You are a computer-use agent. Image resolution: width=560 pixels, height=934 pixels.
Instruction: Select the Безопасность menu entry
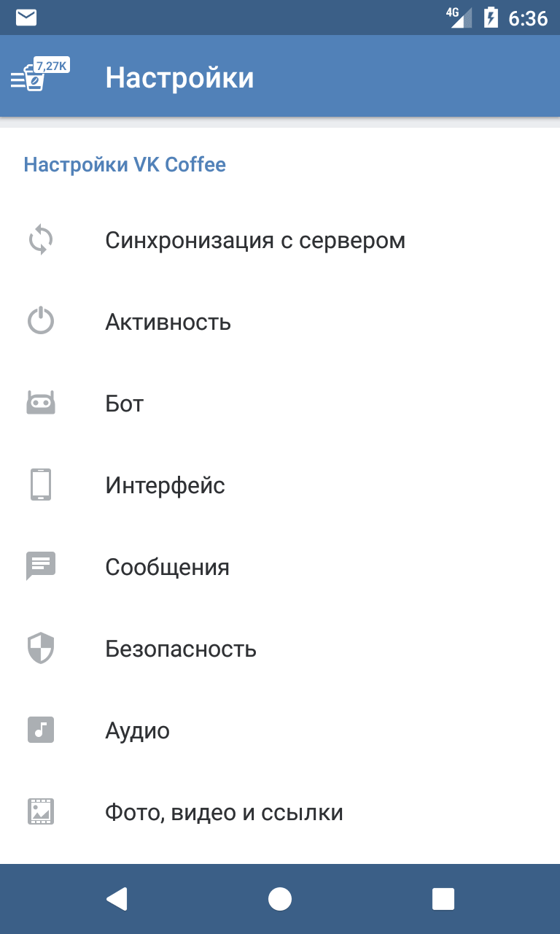181,649
